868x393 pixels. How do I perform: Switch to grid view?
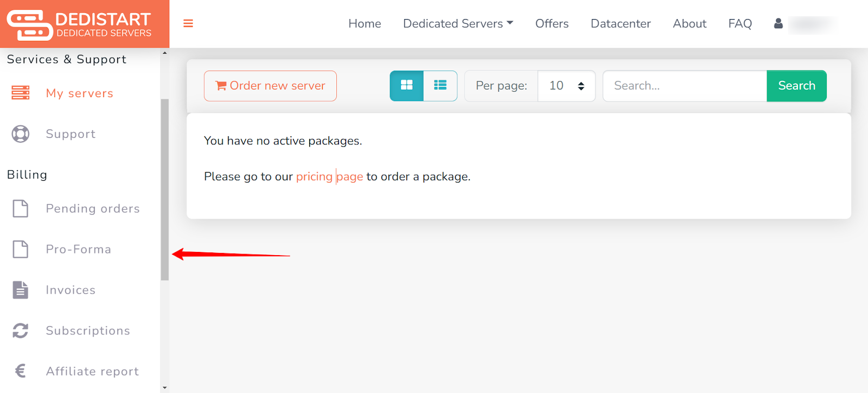406,86
